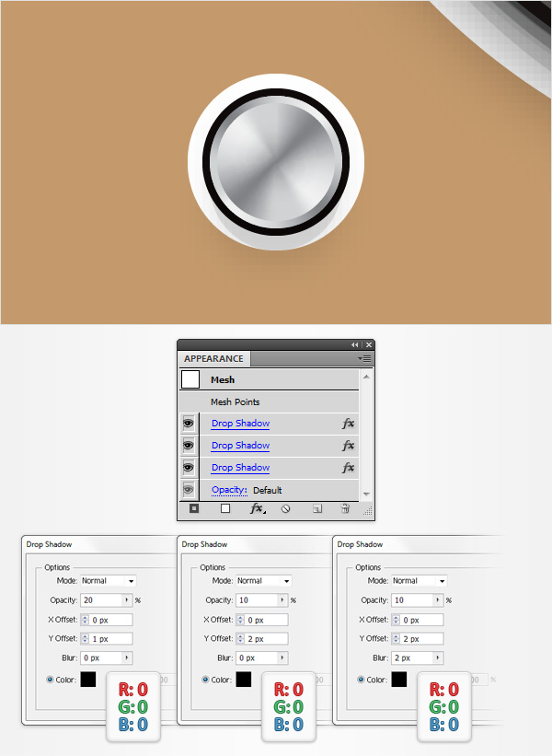This screenshot has width=552, height=756.
Task: Expand opacity slider arrow beside value 20
Action: (x=127, y=600)
